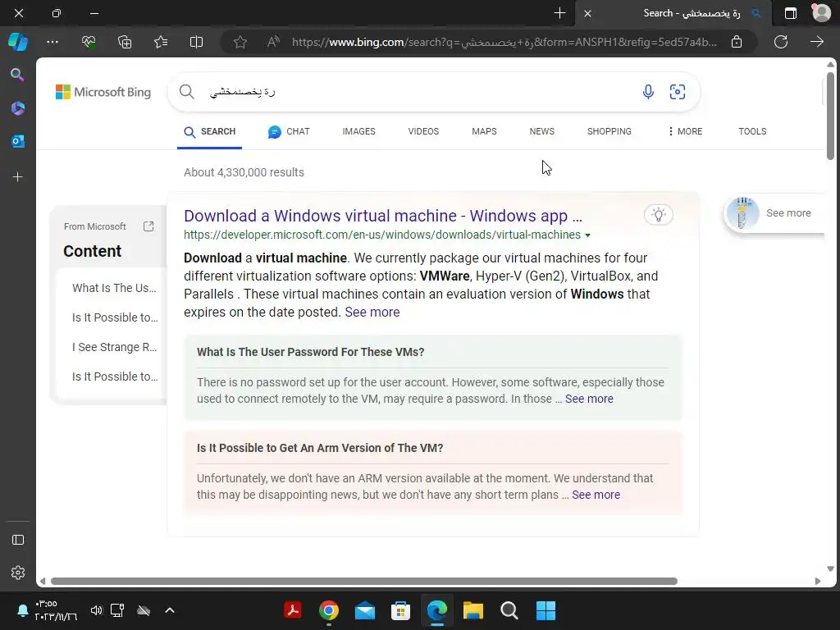Click the What Is The User Password For These VMs? heading
The width and height of the screenshot is (840, 630).
[310, 352]
